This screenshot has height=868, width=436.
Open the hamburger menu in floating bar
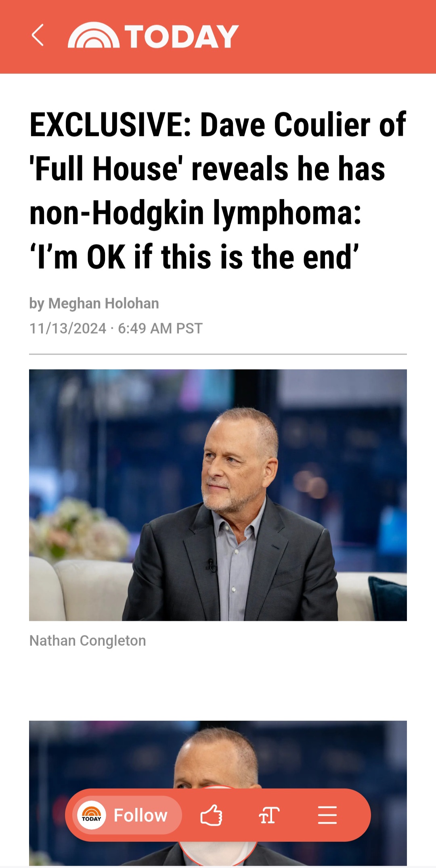pyautogui.click(x=327, y=815)
